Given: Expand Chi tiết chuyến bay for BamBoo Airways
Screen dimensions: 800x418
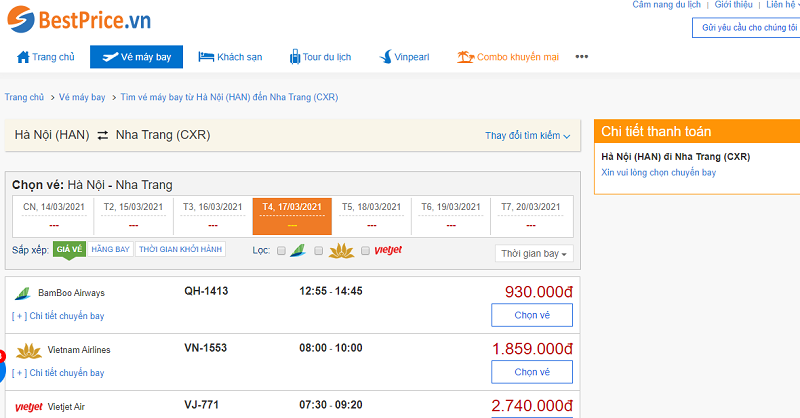Looking at the screenshot, I should pos(58,316).
